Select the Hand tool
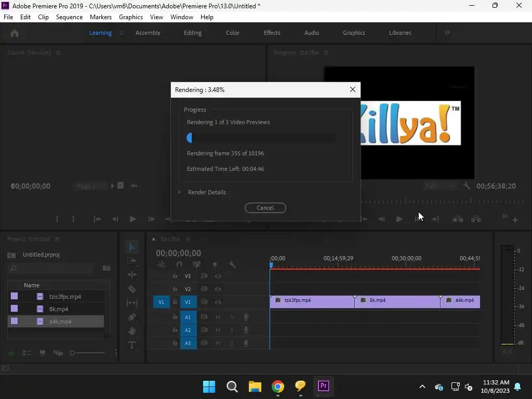532x399 pixels. (132, 331)
